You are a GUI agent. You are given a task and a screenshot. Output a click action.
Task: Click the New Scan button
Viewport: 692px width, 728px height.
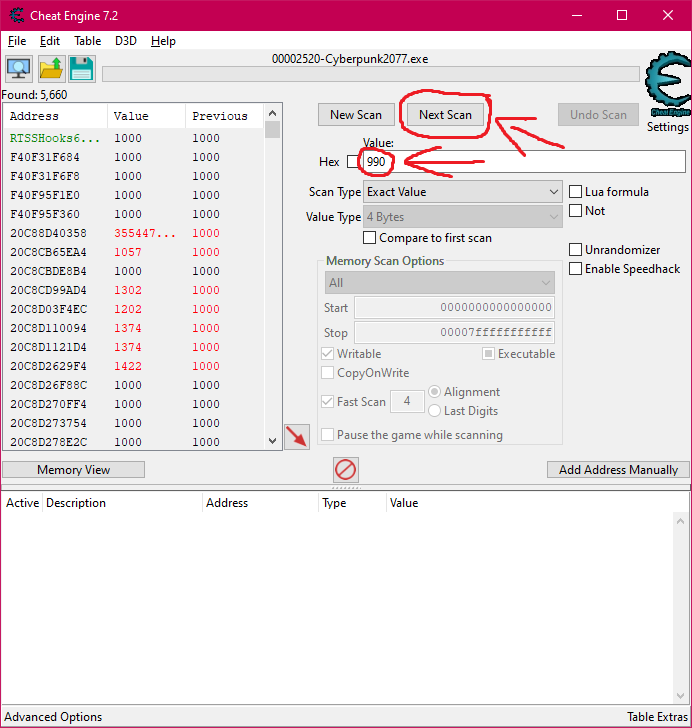(x=356, y=115)
